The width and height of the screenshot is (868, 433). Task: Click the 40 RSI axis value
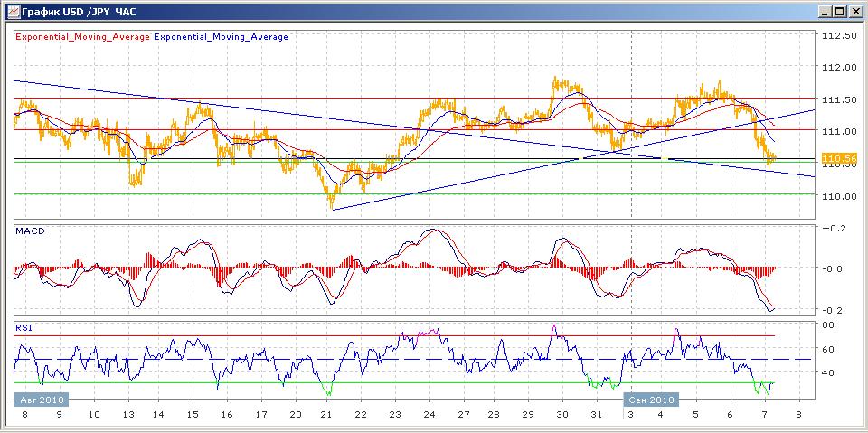click(829, 372)
